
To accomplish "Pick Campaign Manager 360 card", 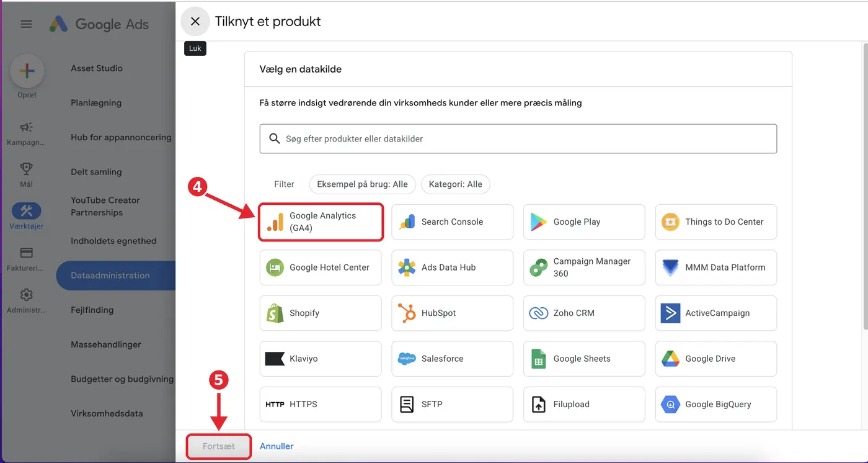I will (584, 267).
